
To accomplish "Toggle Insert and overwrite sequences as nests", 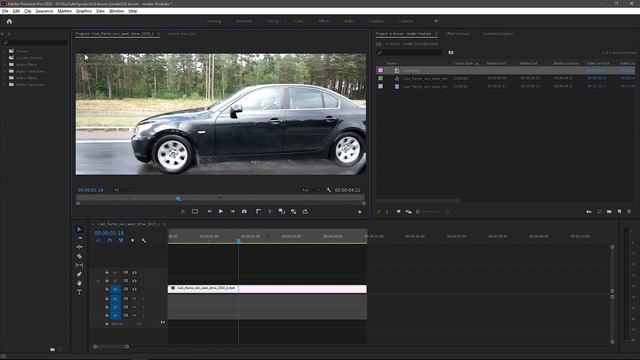I will click(98, 241).
